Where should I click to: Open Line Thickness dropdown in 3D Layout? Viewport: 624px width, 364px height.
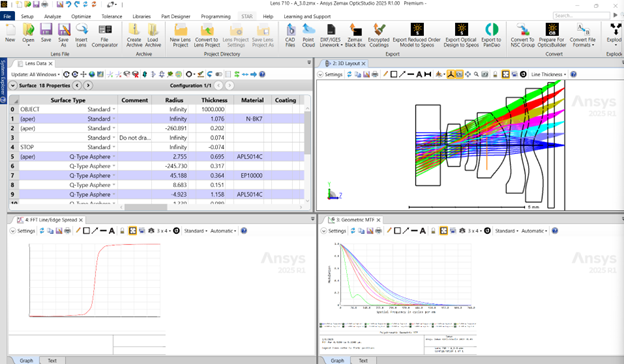tap(549, 74)
